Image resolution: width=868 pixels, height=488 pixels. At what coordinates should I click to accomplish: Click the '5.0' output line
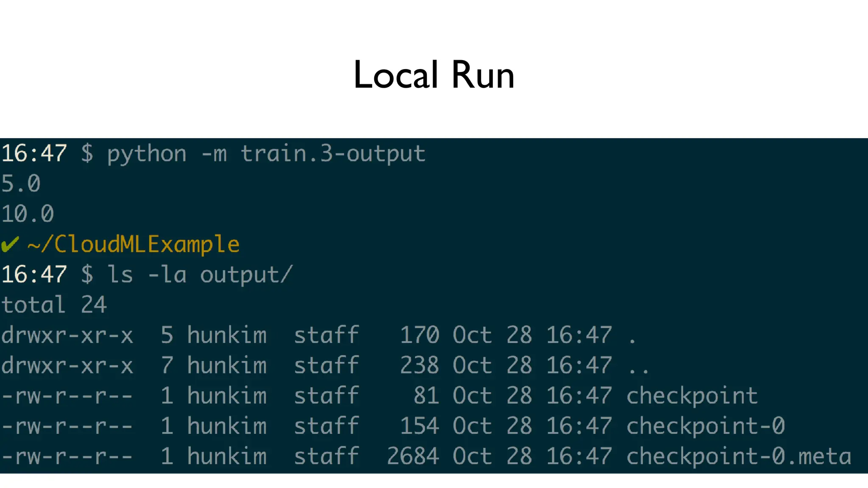pyautogui.click(x=21, y=184)
